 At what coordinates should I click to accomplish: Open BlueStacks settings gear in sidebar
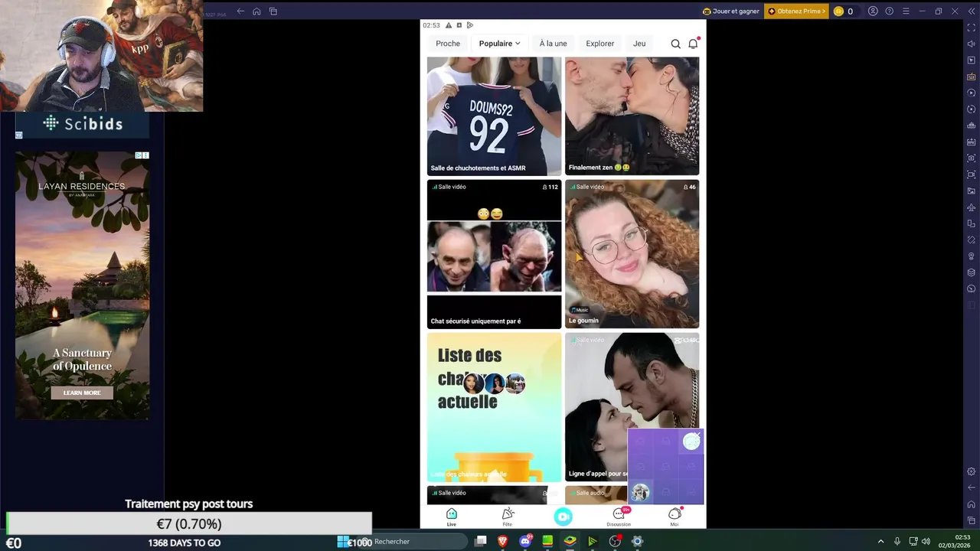tap(972, 471)
